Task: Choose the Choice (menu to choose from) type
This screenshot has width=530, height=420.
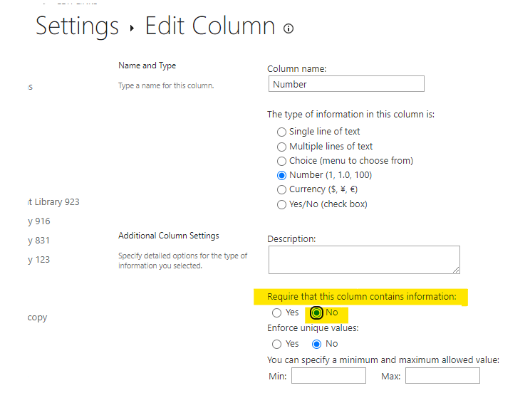Action: (281, 161)
